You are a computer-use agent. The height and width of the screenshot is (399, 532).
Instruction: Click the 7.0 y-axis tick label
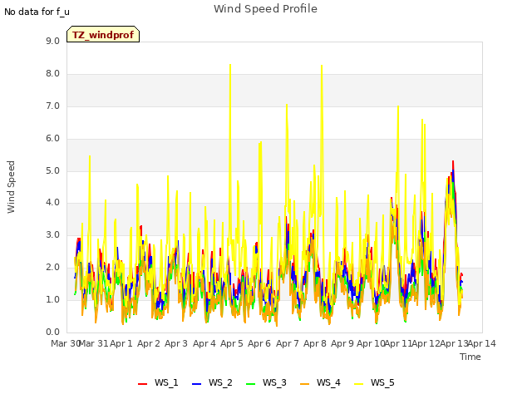[52, 106]
